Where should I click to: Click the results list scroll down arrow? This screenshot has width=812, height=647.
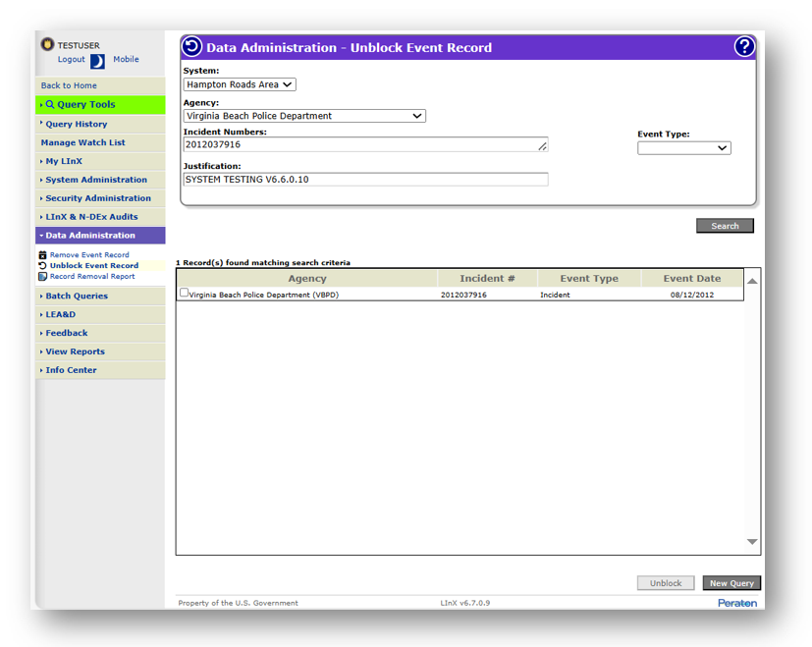[752, 542]
